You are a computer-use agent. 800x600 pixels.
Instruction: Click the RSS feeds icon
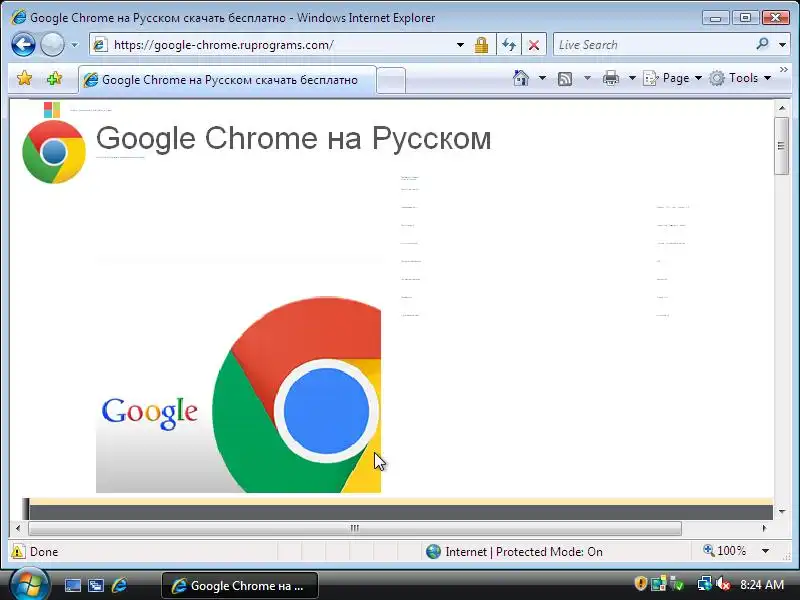tap(565, 79)
